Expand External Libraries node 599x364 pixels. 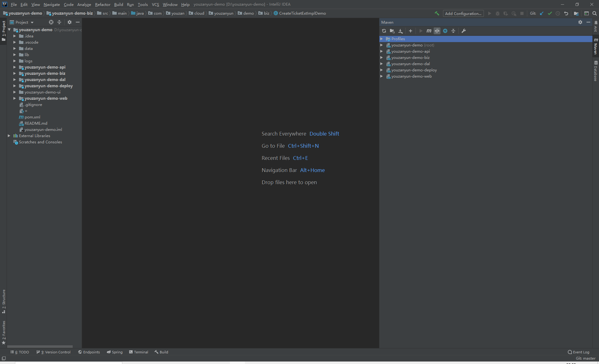tap(9, 136)
